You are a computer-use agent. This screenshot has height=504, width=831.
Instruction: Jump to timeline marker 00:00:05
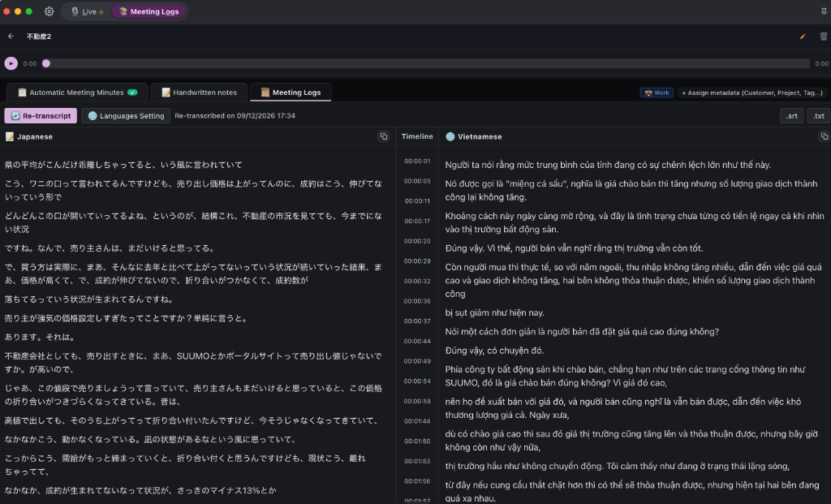pyautogui.click(x=417, y=181)
